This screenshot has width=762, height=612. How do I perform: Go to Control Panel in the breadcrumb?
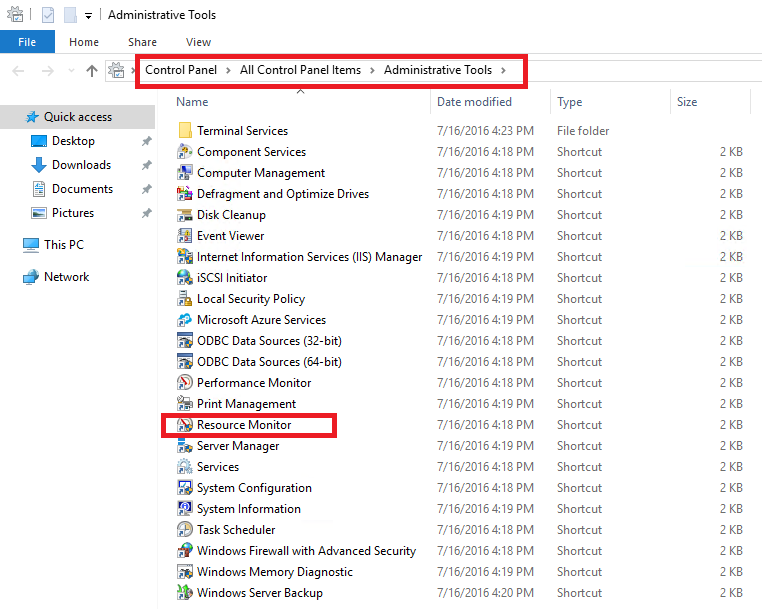click(x=181, y=70)
